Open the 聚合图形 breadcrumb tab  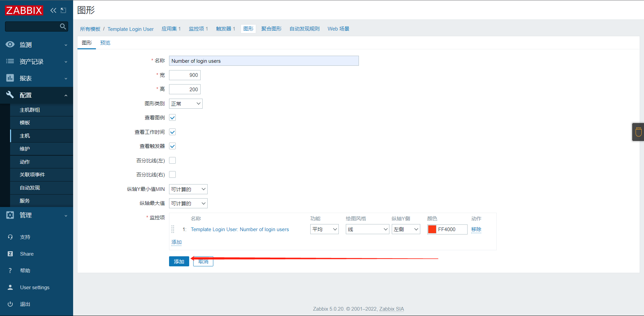(x=271, y=29)
